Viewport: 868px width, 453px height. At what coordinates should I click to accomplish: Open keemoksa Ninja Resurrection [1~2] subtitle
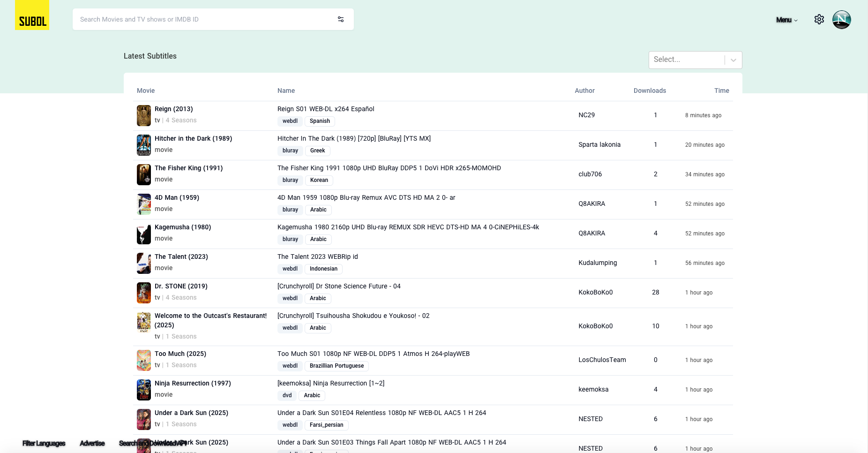pyautogui.click(x=331, y=383)
